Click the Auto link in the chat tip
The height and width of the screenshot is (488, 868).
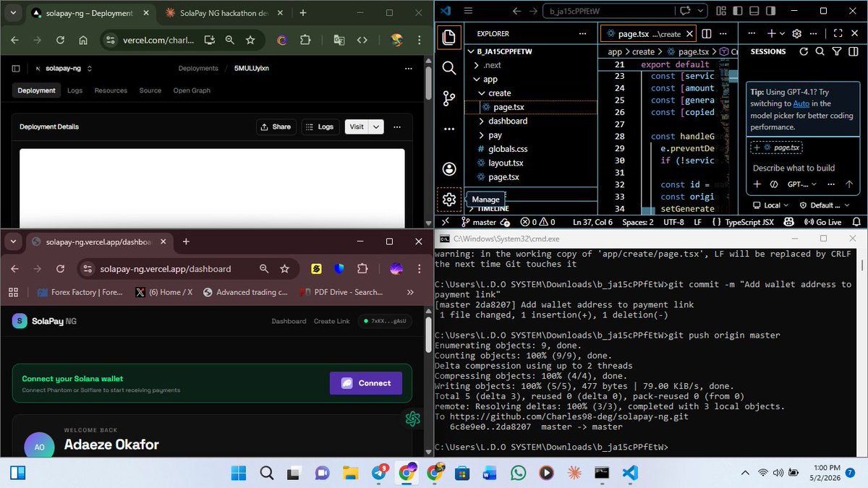tap(800, 103)
